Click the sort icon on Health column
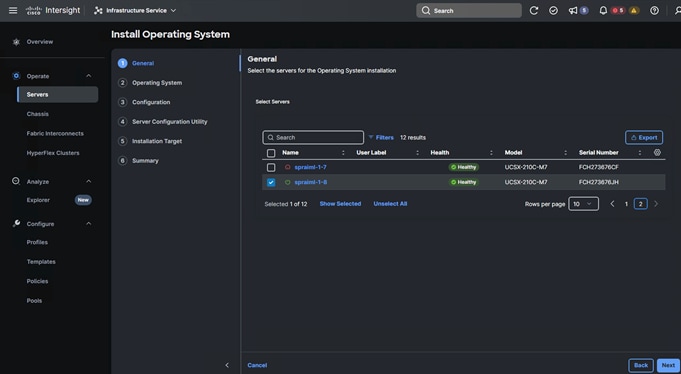Image resolution: width=681 pixels, height=374 pixels. pyautogui.click(x=491, y=152)
